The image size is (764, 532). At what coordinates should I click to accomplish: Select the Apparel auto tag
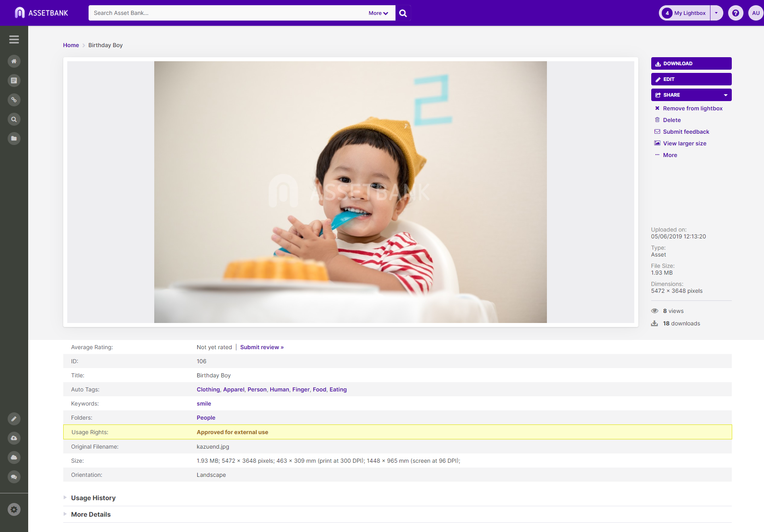234,389
